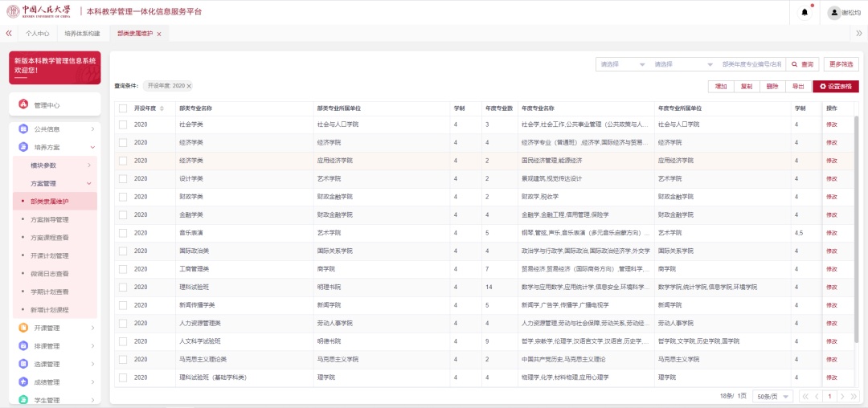The height and width of the screenshot is (408, 868).
Task: Switch to the 培养体系构建 tab
Action: click(82, 34)
